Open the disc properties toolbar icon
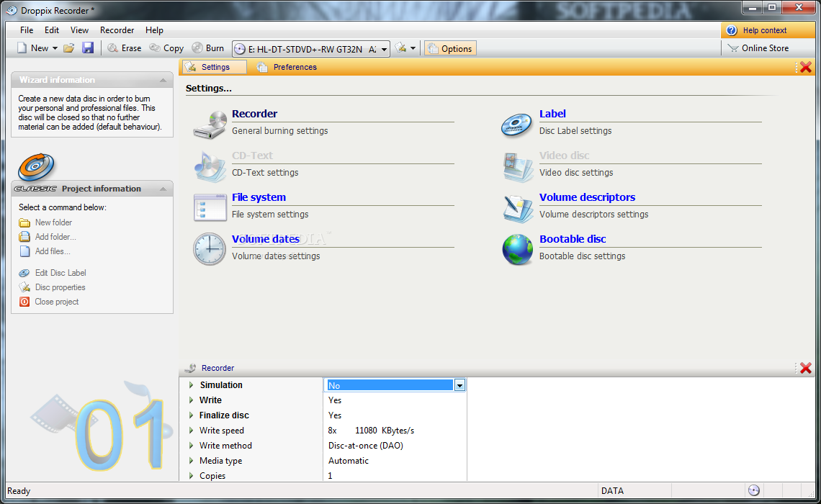 tap(401, 48)
